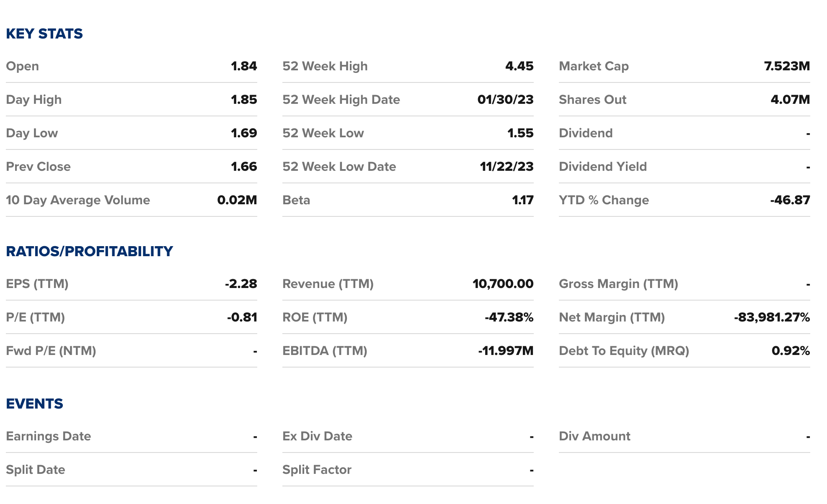The image size is (827, 504).
Task: Click the KEY STATS section heading
Action: [44, 34]
